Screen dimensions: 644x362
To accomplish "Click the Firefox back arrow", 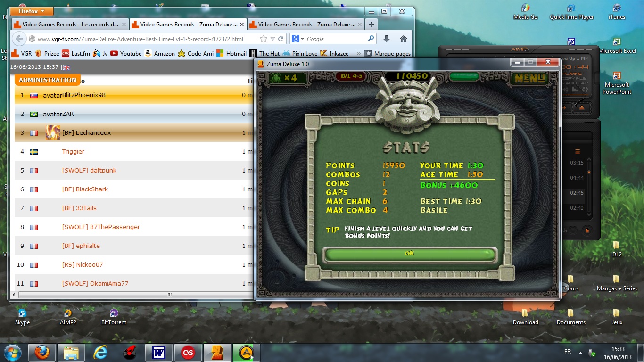I will pyautogui.click(x=18, y=39).
